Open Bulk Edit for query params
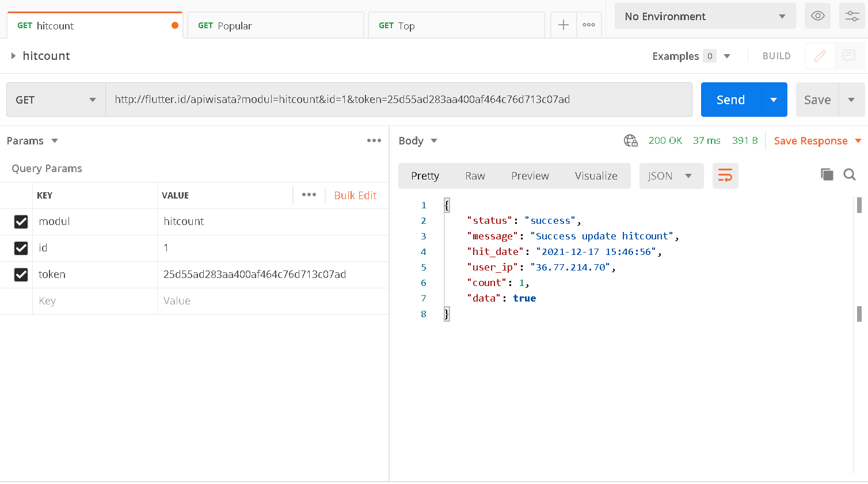 (x=355, y=195)
